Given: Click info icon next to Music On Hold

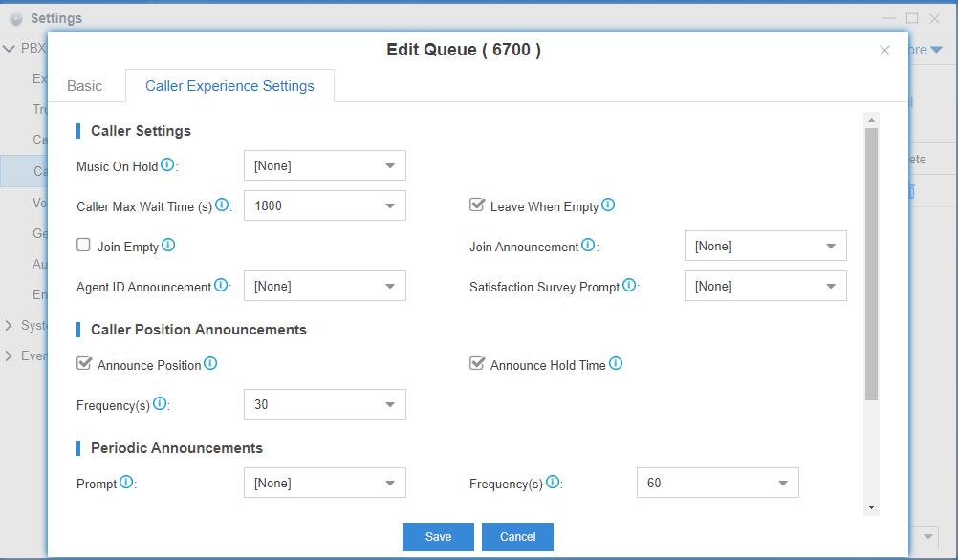Looking at the screenshot, I should coord(167,165).
